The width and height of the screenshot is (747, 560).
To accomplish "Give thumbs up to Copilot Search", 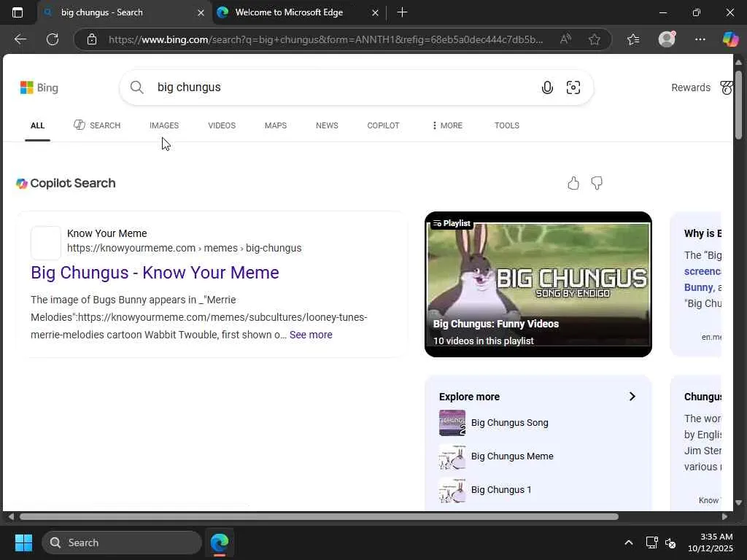I will tap(573, 183).
